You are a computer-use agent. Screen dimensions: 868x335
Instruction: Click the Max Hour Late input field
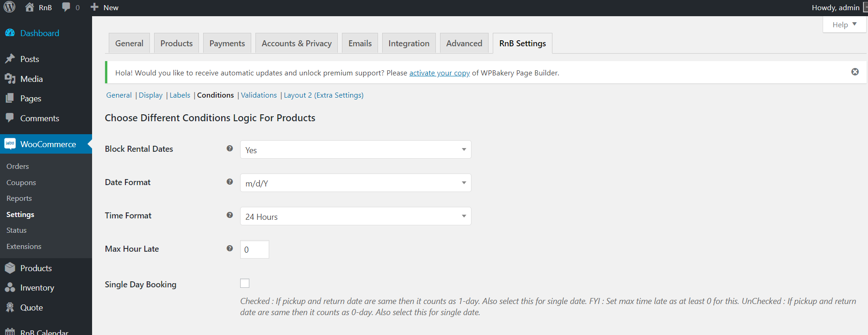254,249
